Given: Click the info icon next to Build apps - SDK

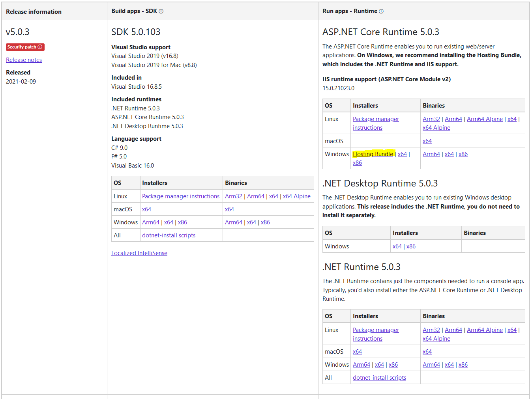Looking at the screenshot, I should click(161, 11).
